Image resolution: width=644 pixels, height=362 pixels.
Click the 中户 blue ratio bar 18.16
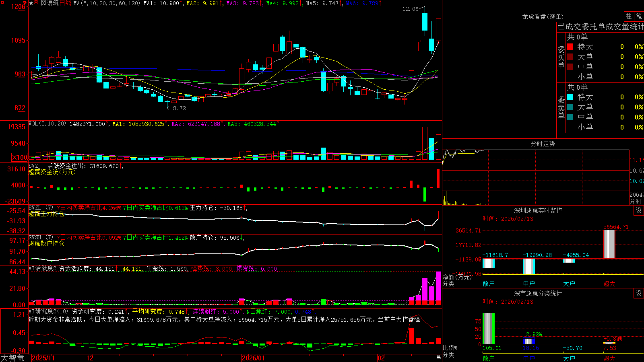(529, 341)
